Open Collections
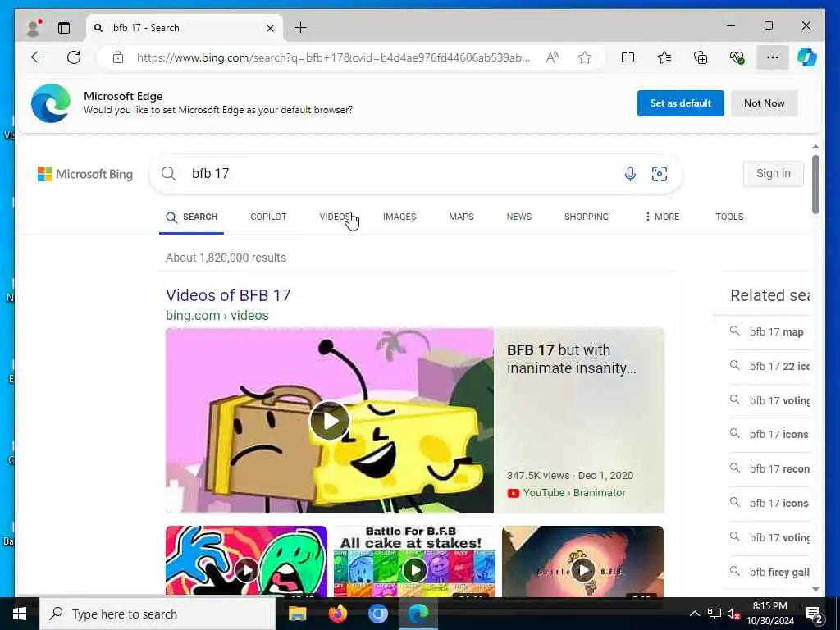The height and width of the screenshot is (630, 840). [701, 57]
